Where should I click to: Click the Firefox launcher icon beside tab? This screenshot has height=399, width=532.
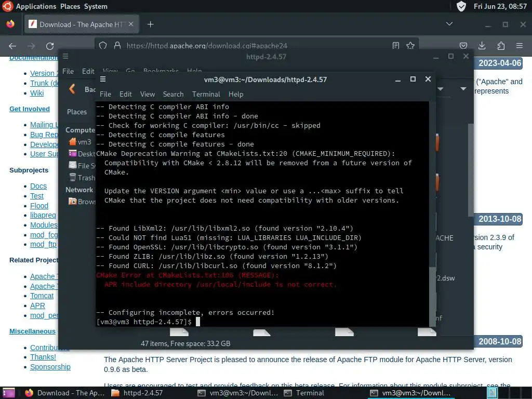coord(10,24)
